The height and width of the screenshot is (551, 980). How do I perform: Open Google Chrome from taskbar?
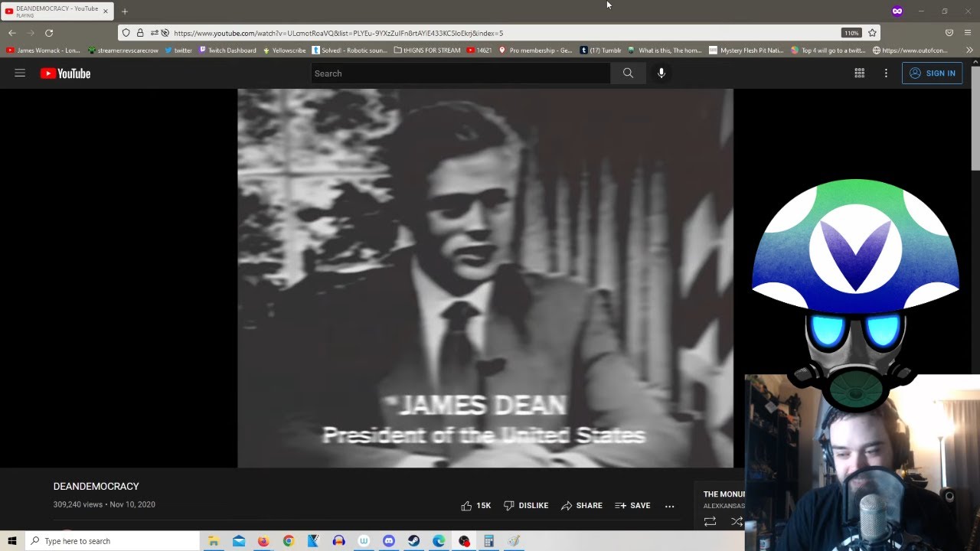(x=289, y=541)
